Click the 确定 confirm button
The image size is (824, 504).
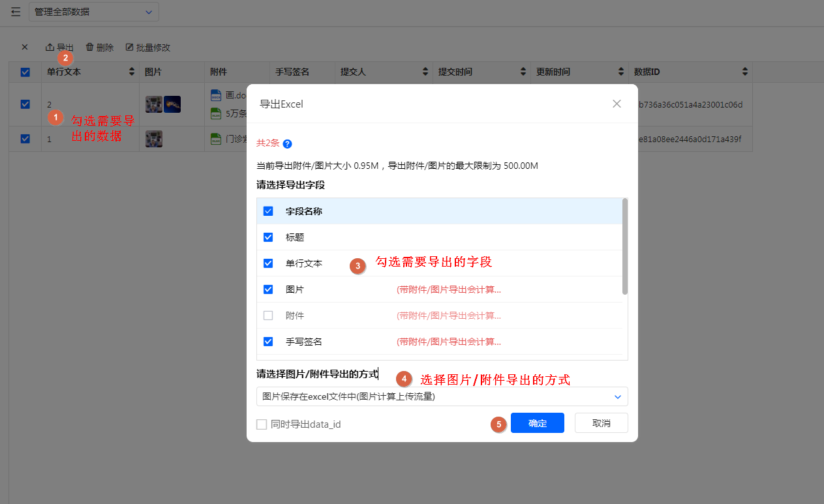[x=537, y=423]
